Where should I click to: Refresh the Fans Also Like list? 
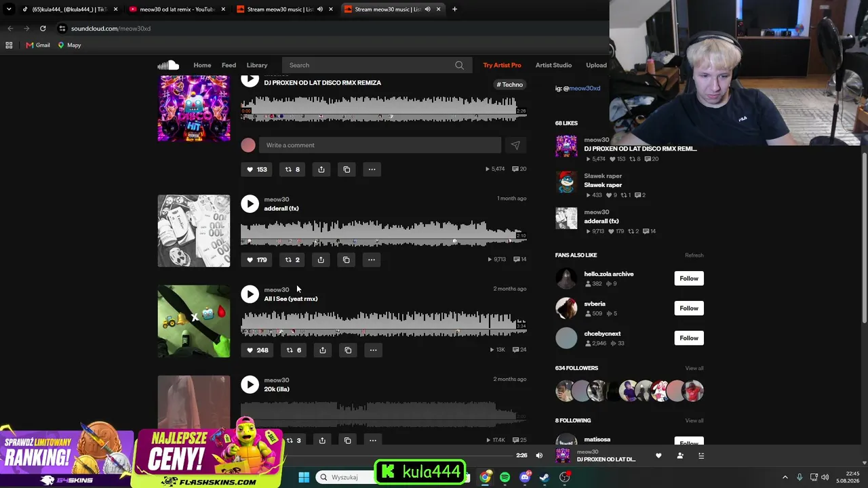pyautogui.click(x=694, y=256)
